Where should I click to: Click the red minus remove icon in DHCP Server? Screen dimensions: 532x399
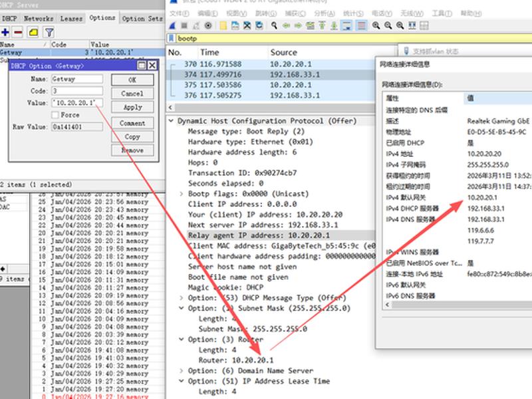tap(18, 33)
